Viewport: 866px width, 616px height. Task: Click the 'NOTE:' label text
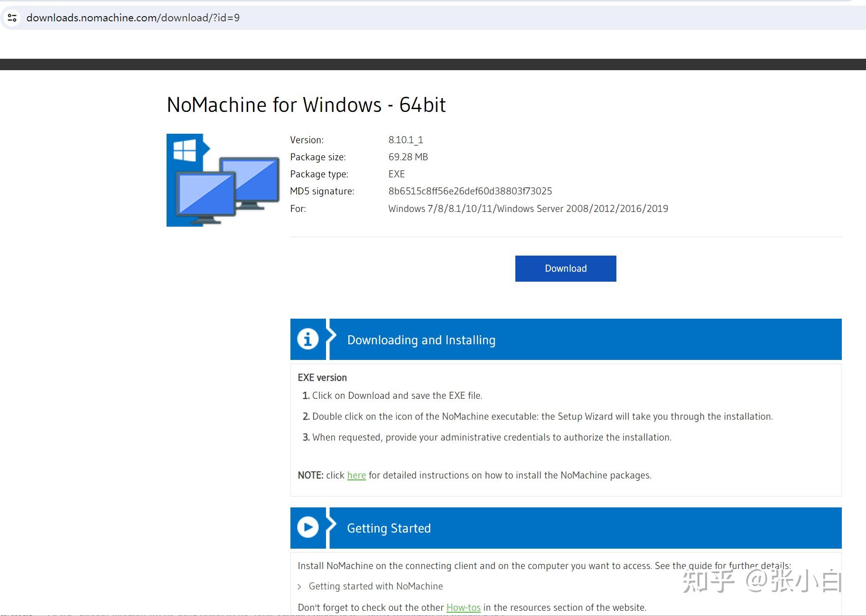click(310, 475)
